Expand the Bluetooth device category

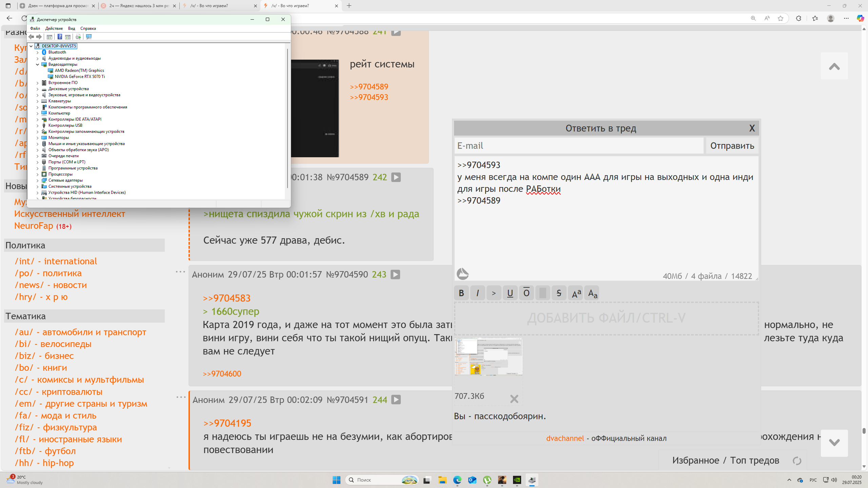[x=38, y=52]
